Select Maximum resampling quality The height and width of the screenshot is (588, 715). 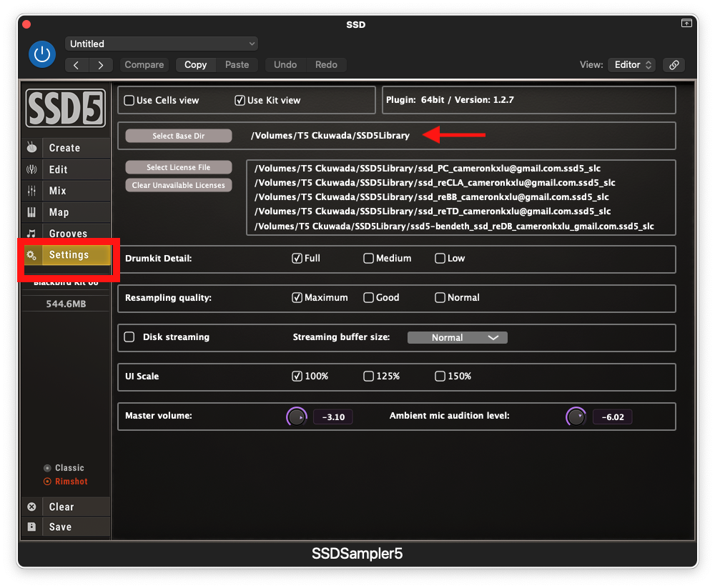pos(297,298)
